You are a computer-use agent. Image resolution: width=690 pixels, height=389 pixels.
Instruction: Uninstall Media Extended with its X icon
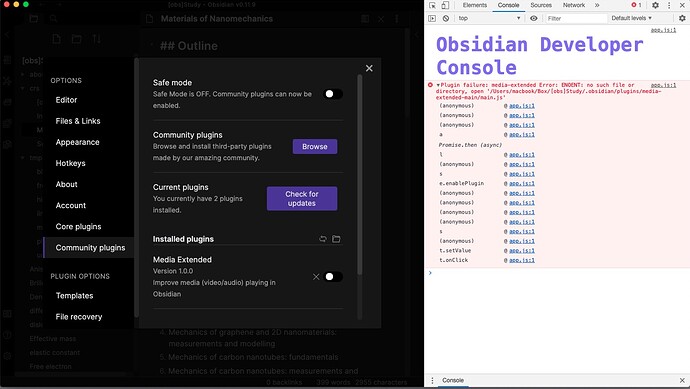[316, 277]
